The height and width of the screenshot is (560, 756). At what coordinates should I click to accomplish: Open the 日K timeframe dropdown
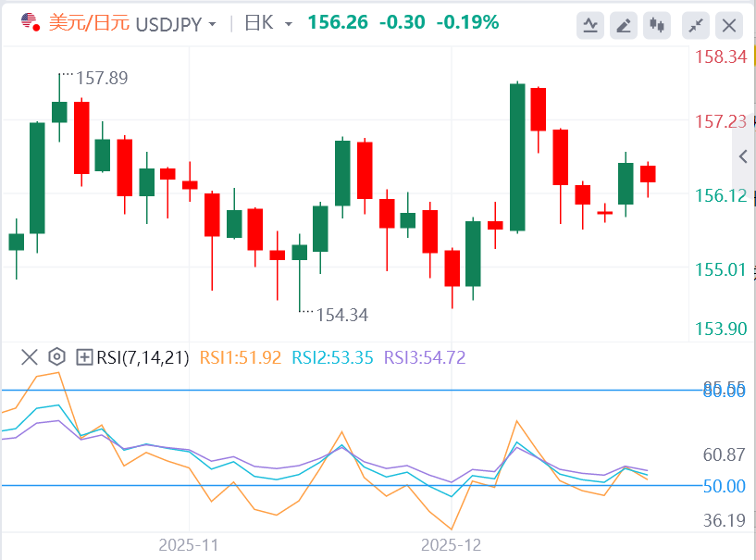coord(268,22)
